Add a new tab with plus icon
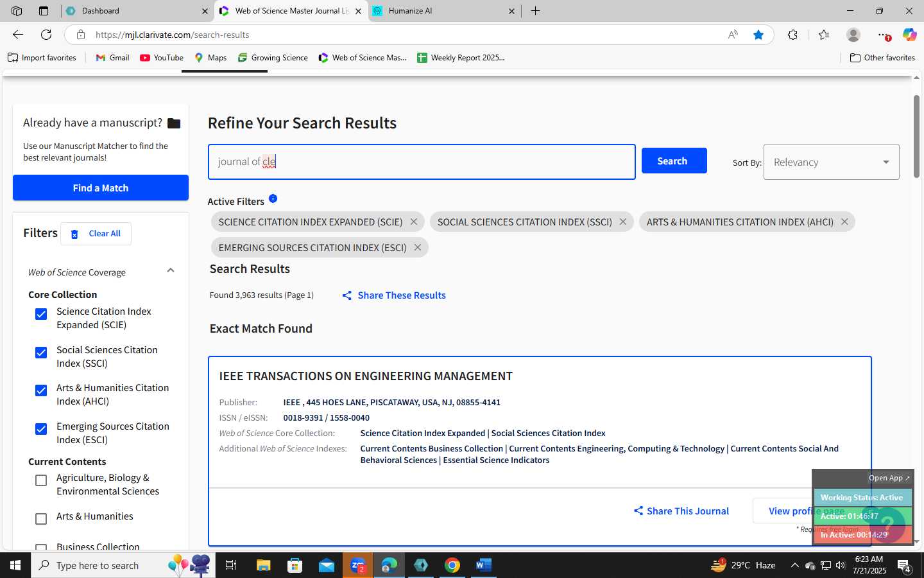Screen dimensions: 924x578 point(535,11)
